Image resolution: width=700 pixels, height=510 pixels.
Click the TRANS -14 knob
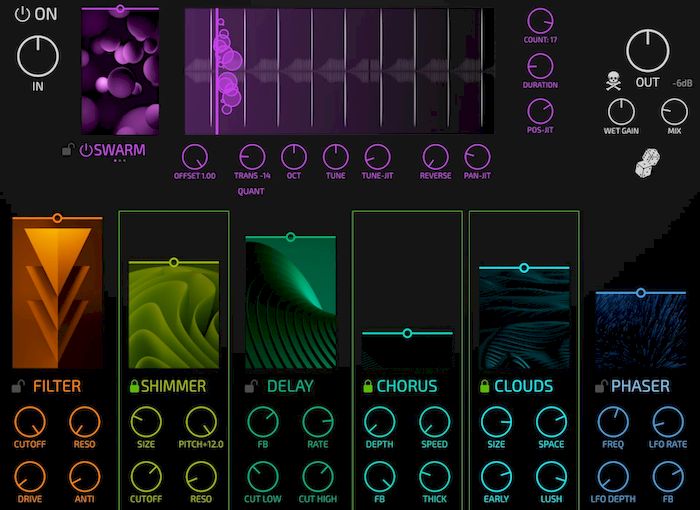tap(252, 157)
